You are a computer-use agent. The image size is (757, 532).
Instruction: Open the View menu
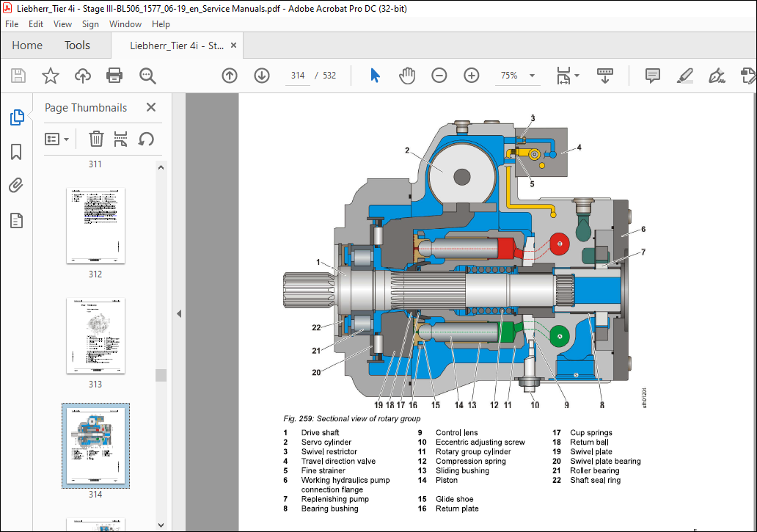tap(62, 24)
